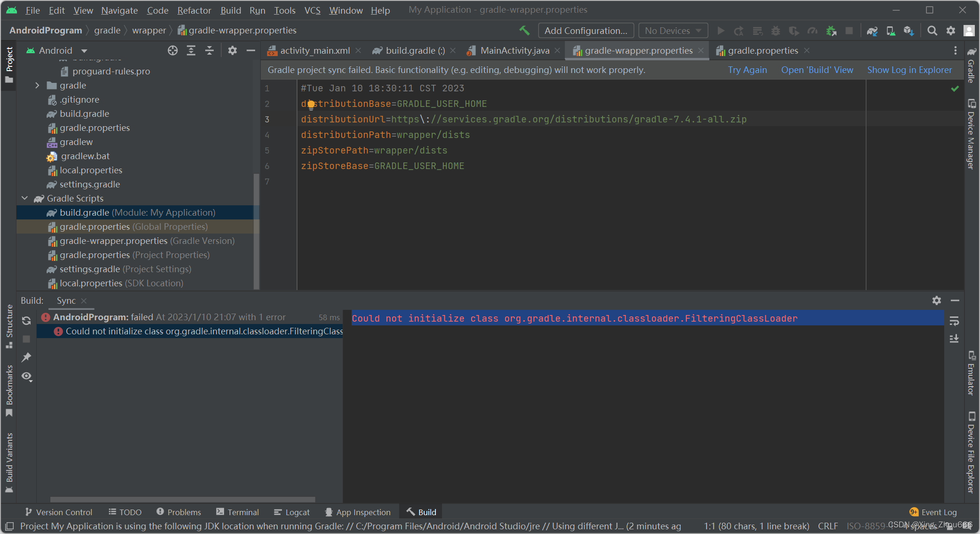Collapse the Gradle Scripts node
This screenshot has height=534, width=980.
coord(25,198)
